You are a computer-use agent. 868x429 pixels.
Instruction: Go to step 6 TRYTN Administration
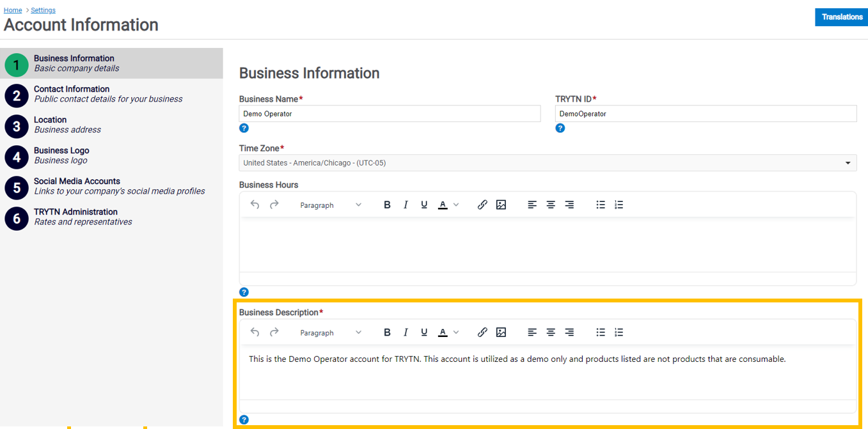click(x=111, y=217)
